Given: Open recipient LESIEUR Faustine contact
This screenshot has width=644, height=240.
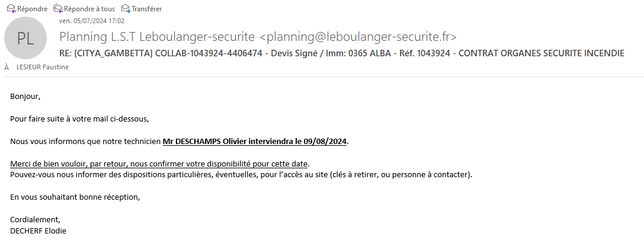Looking at the screenshot, I should coord(43,67).
